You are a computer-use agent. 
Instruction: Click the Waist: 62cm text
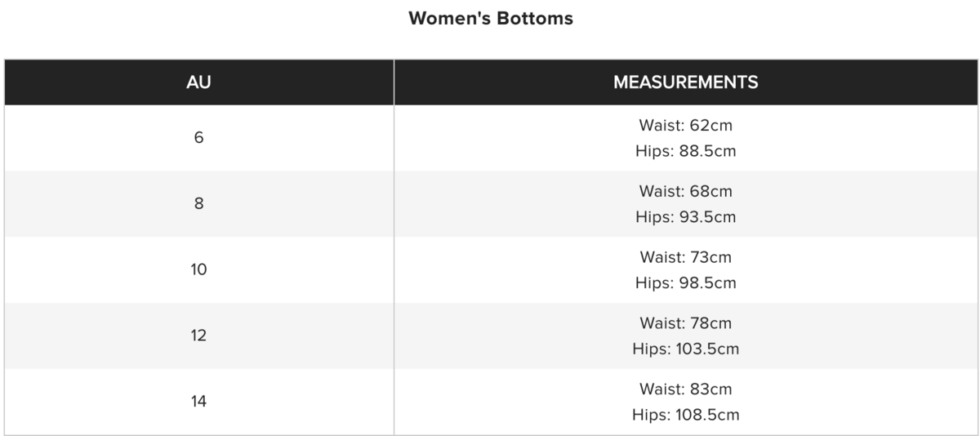[685, 126]
